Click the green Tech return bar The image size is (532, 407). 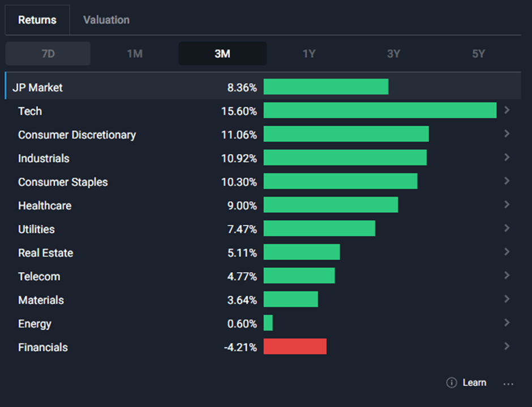tap(380, 110)
